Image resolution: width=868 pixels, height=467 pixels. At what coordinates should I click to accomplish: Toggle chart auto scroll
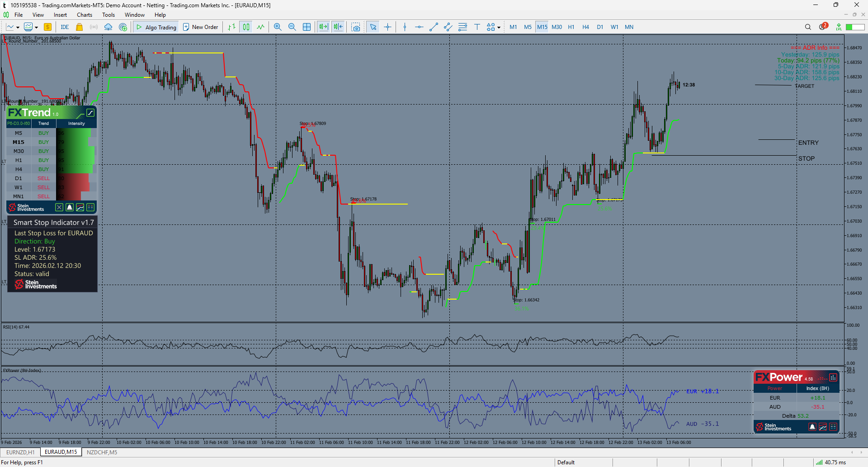[x=324, y=27]
